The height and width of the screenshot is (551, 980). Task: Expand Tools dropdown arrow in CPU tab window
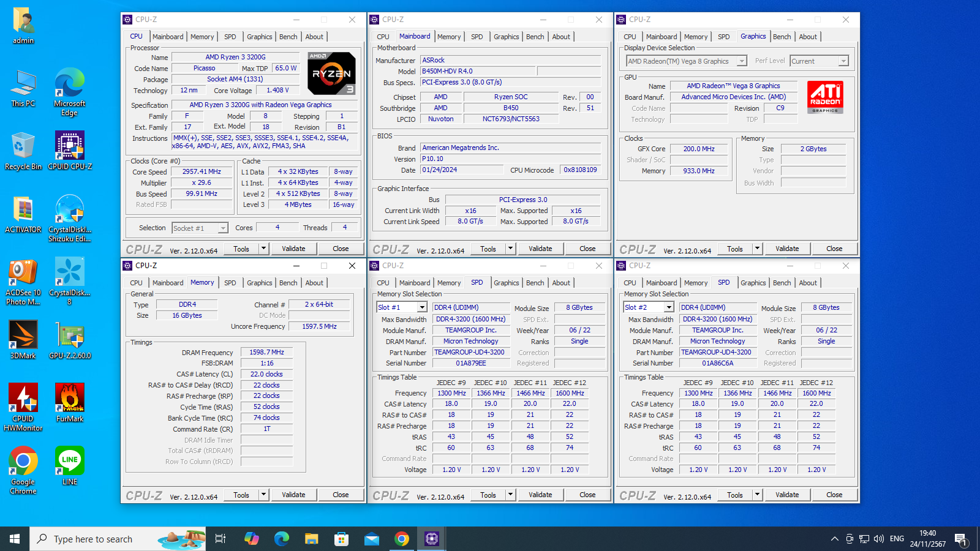click(264, 249)
